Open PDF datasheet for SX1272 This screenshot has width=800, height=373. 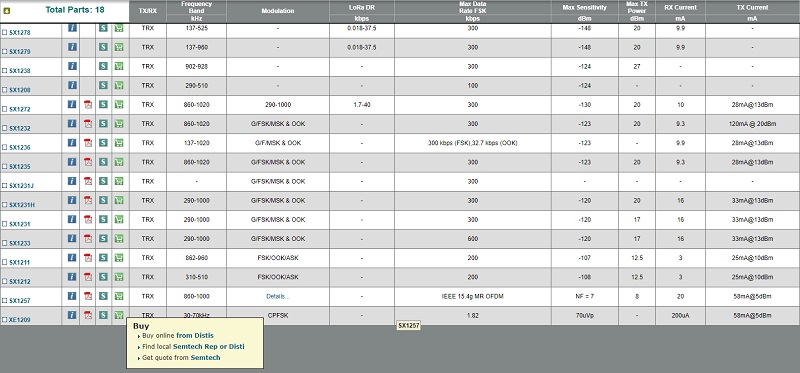(88, 105)
